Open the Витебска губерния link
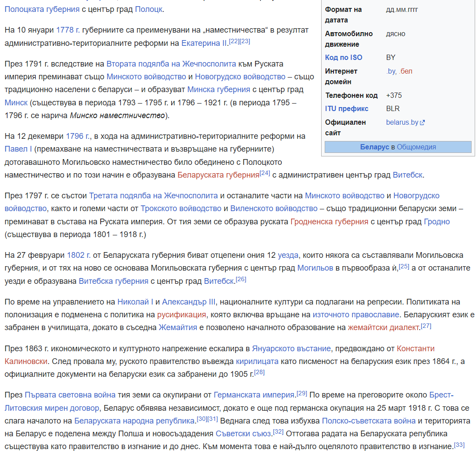The image size is (476, 457). click(x=113, y=281)
